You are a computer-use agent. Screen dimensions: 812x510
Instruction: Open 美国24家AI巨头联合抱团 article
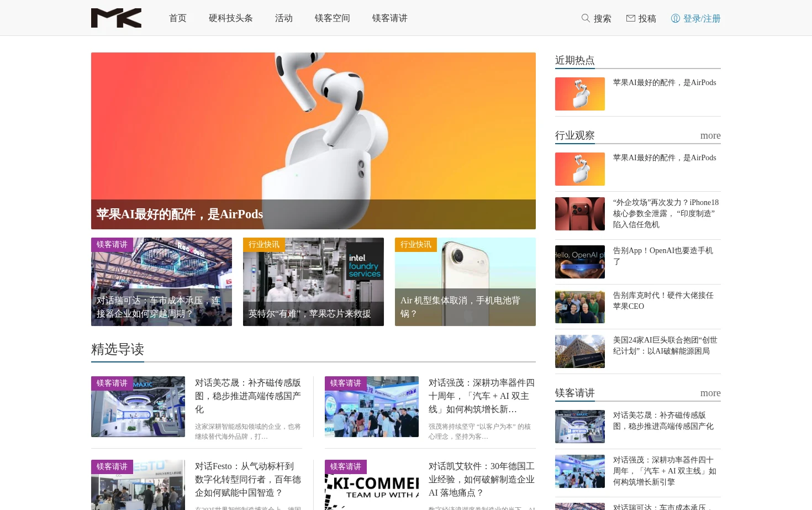click(x=666, y=346)
